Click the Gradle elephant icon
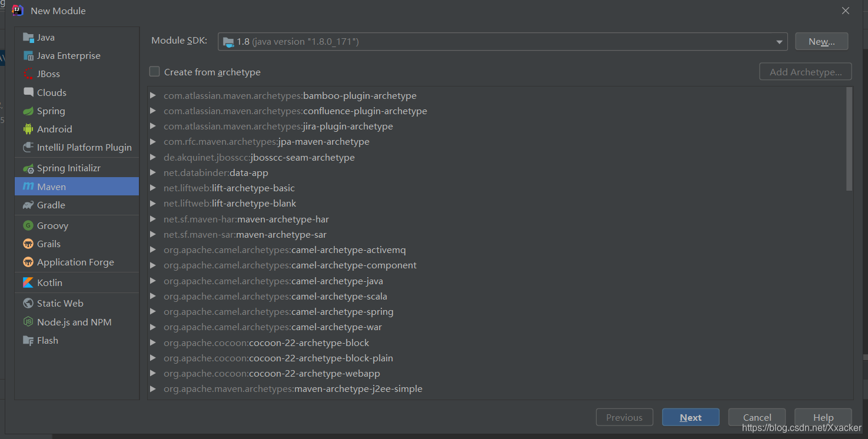868x439 pixels. click(x=28, y=205)
